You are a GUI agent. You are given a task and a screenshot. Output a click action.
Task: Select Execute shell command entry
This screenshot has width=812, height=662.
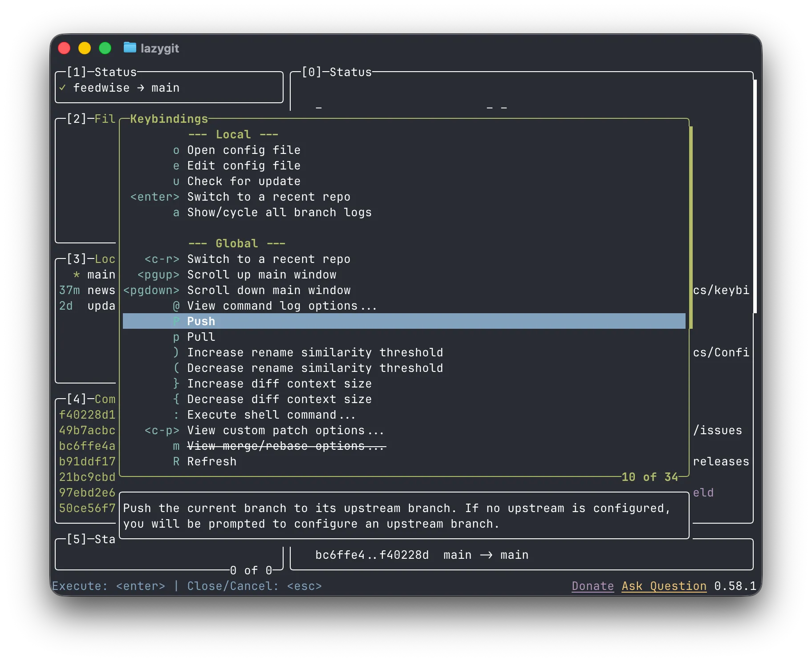[x=271, y=415]
